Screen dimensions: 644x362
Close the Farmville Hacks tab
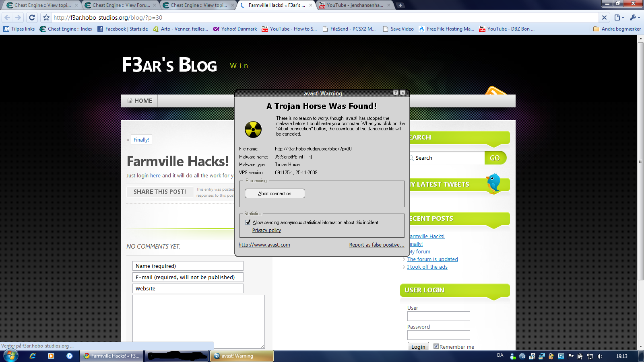pyautogui.click(x=311, y=5)
